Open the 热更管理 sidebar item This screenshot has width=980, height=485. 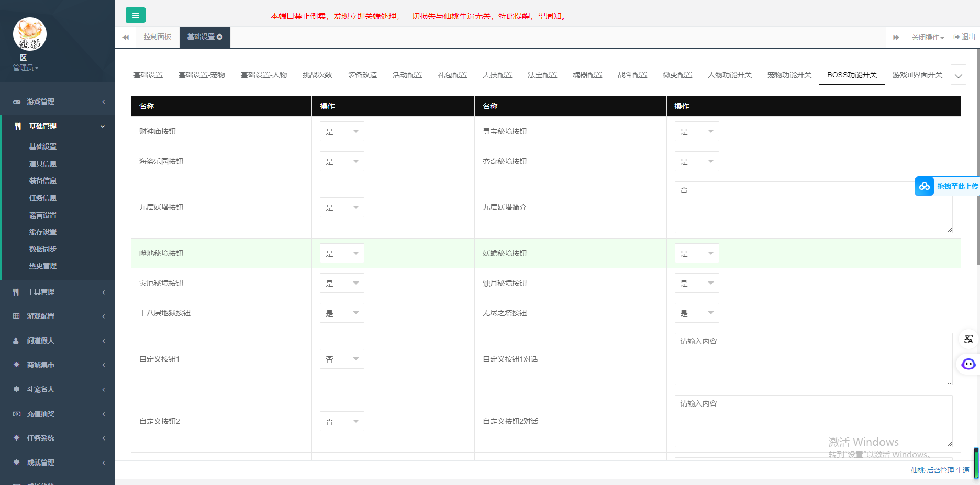(43, 266)
